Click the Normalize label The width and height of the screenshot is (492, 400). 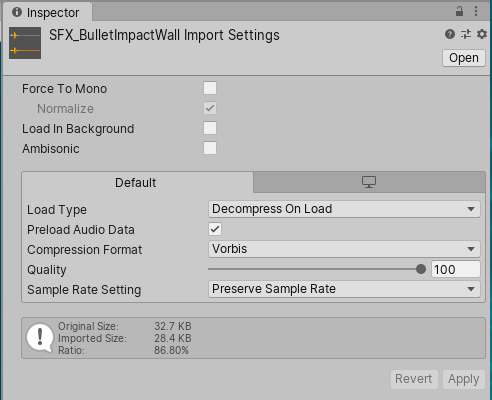click(65, 109)
